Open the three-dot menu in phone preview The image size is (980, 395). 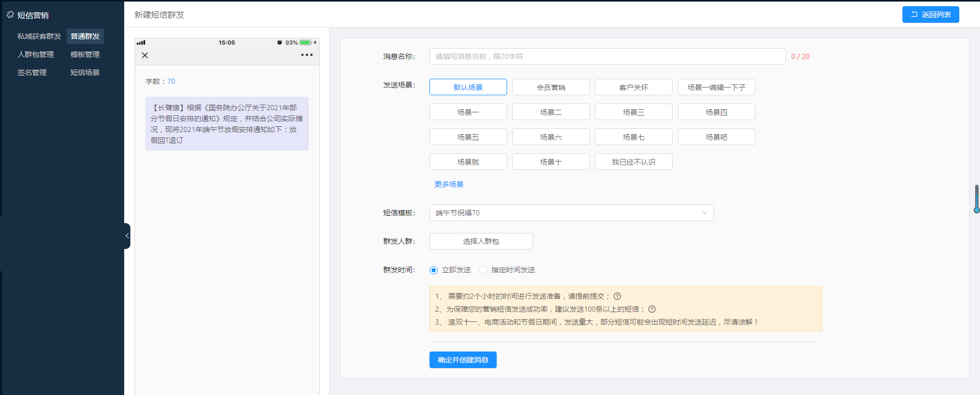point(307,55)
